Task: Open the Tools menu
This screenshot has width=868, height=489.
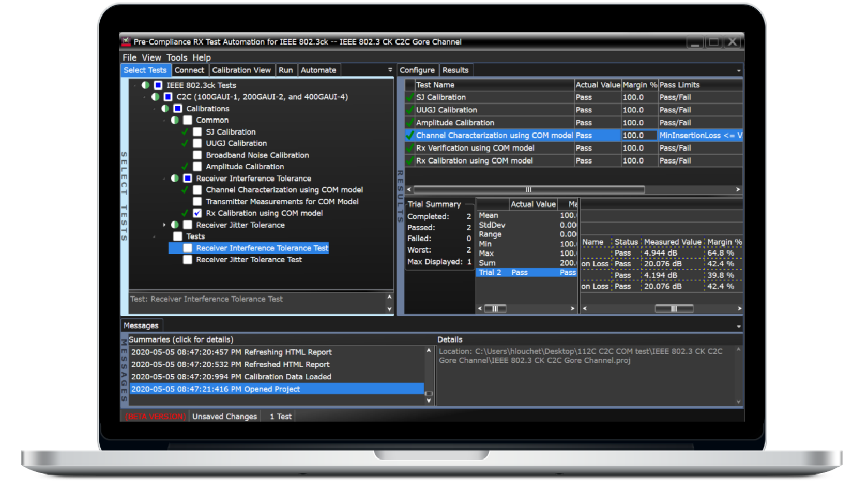Action: 177,57
